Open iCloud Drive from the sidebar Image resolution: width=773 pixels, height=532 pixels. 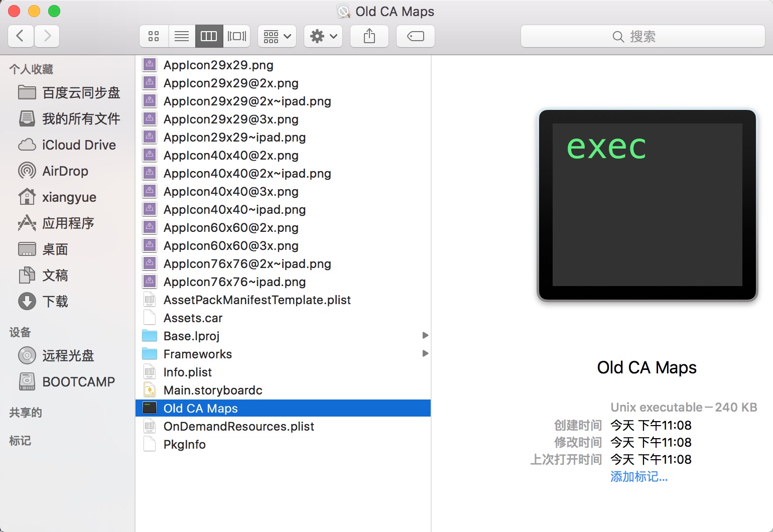click(78, 145)
